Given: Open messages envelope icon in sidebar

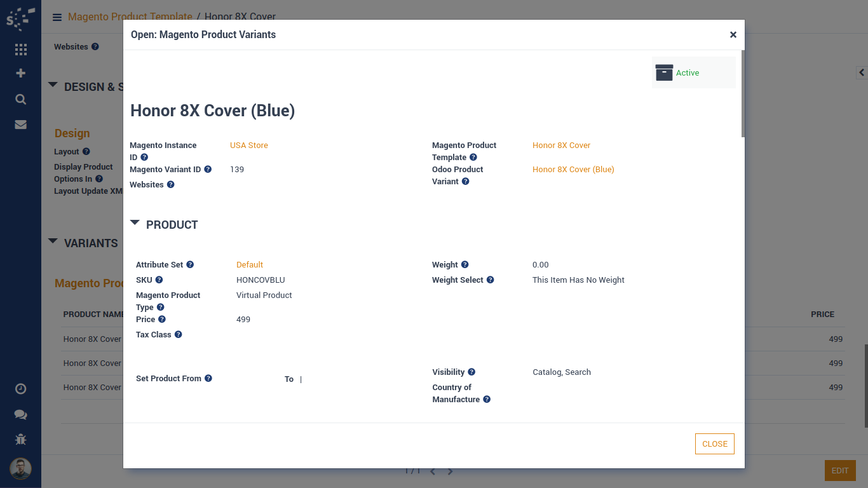Looking at the screenshot, I should [20, 125].
